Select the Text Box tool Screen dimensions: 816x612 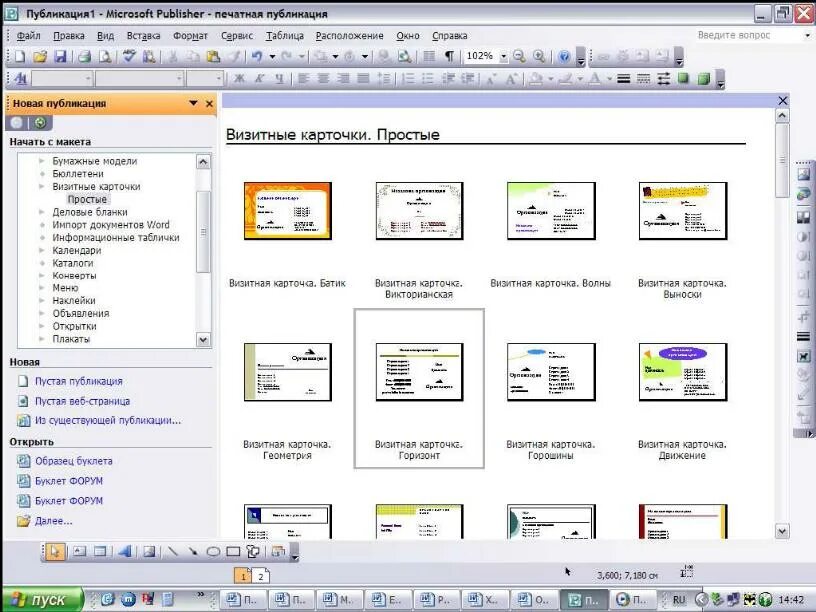click(x=79, y=552)
